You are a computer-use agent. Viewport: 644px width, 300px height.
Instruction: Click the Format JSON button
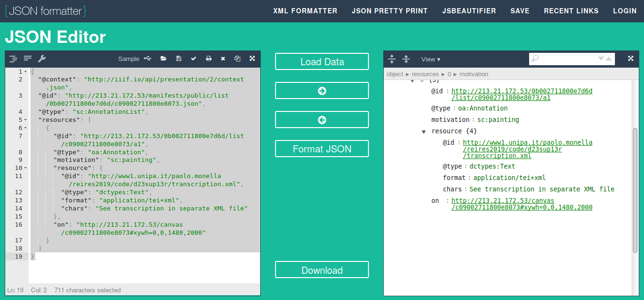(322, 149)
